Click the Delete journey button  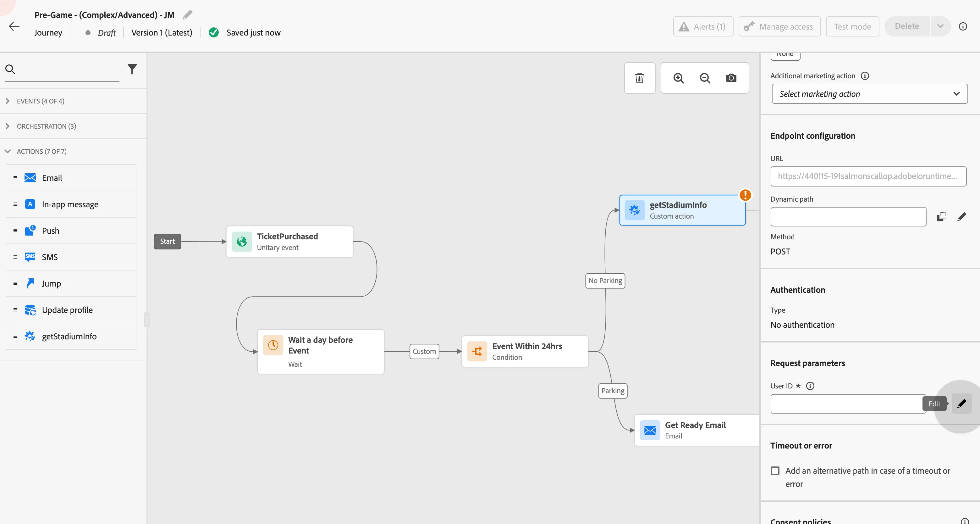click(x=906, y=26)
